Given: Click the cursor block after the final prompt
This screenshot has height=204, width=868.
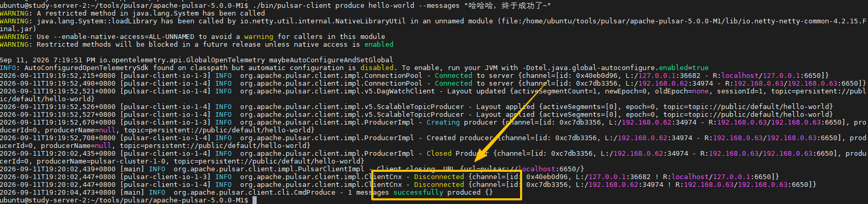Looking at the screenshot, I should (x=255, y=200).
